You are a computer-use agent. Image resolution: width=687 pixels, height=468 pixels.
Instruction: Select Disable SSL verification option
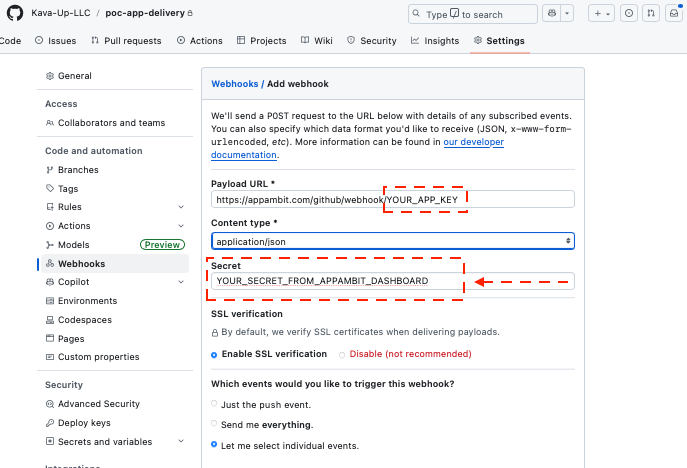tap(342, 354)
